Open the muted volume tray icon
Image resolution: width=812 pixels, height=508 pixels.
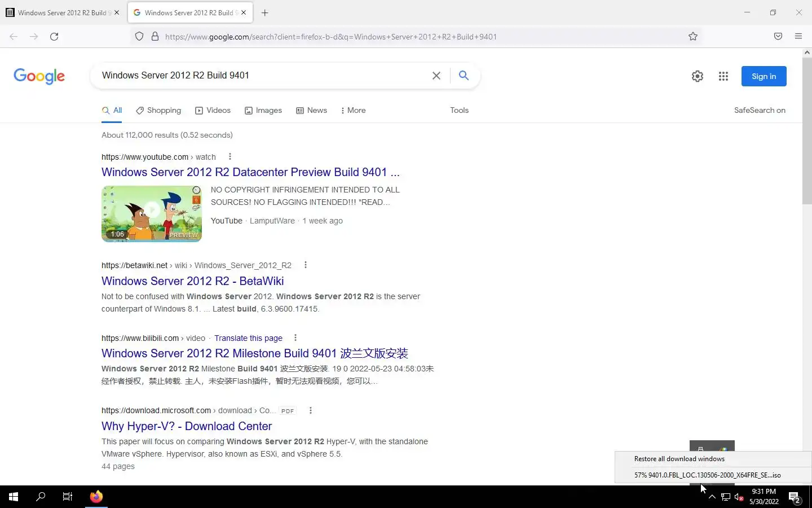[739, 497]
